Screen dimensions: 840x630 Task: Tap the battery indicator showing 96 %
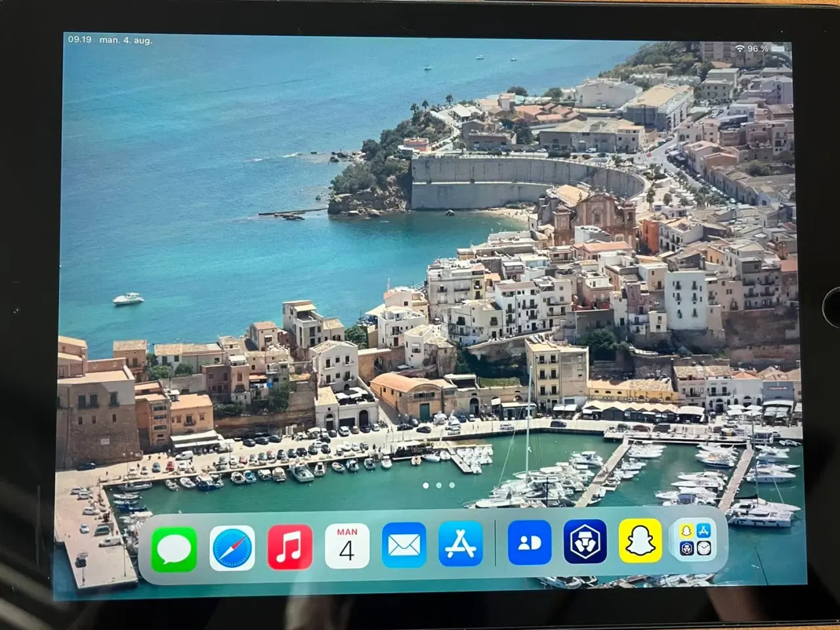[763, 48]
